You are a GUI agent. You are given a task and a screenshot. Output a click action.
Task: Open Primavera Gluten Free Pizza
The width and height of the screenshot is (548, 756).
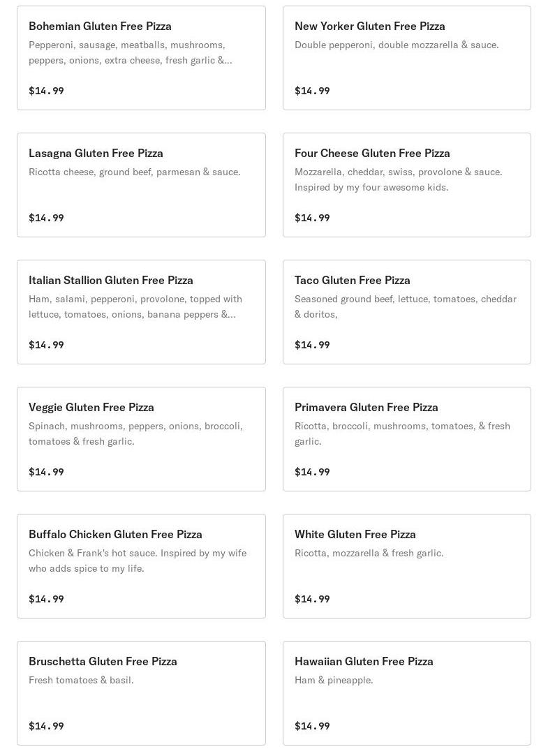click(x=366, y=408)
